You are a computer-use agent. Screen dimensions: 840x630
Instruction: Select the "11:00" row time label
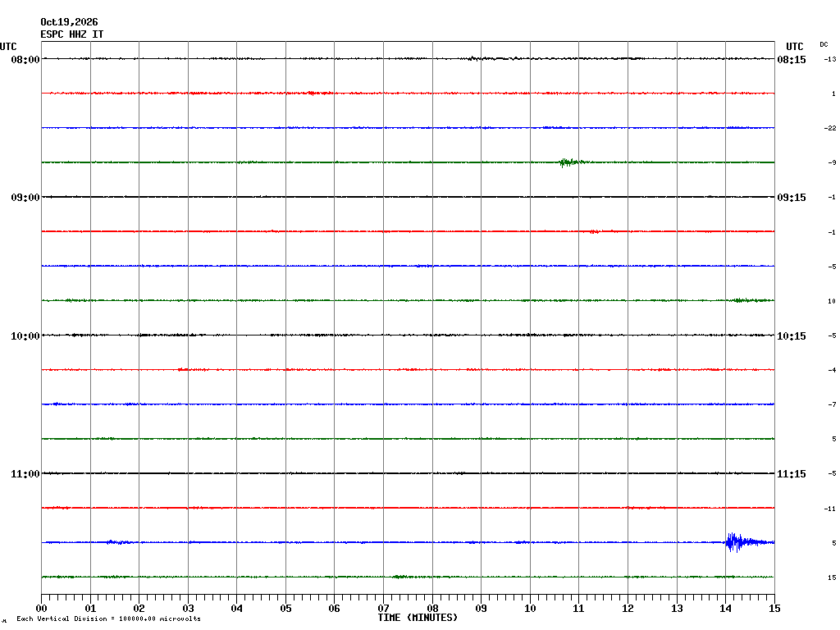25,474
